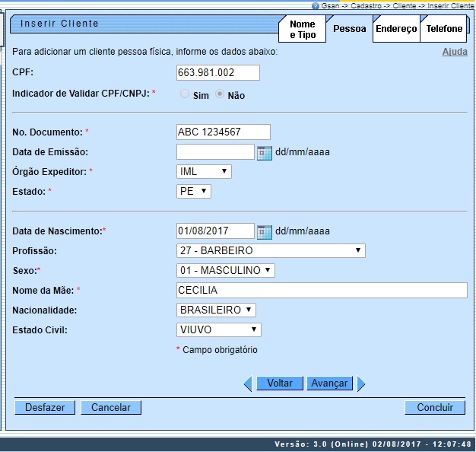Switch to the Nome e Tipo tab
Screen dimensions: 476x452
(x=302, y=30)
